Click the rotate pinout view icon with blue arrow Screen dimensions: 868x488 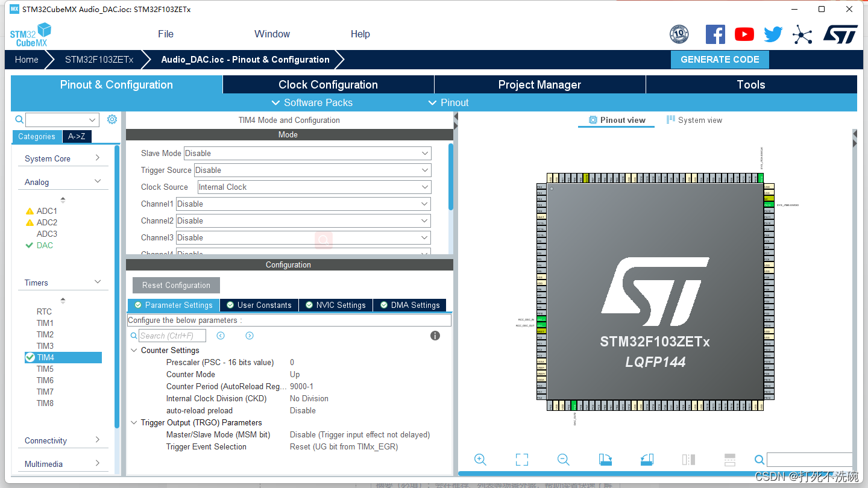[x=605, y=460]
